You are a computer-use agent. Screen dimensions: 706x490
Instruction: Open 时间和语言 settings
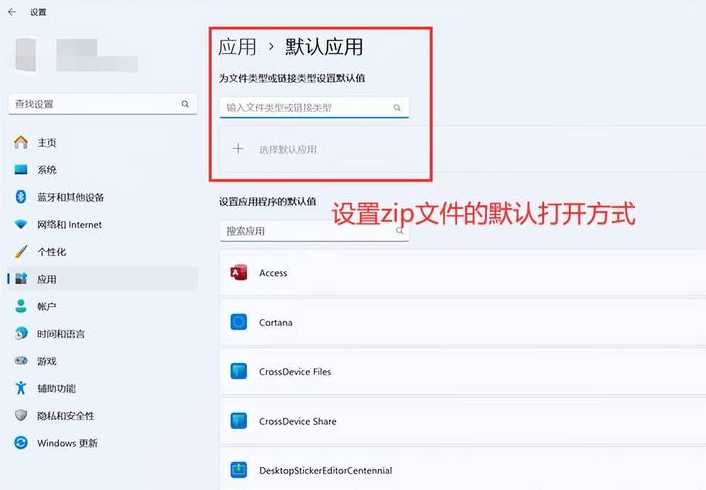point(103,333)
